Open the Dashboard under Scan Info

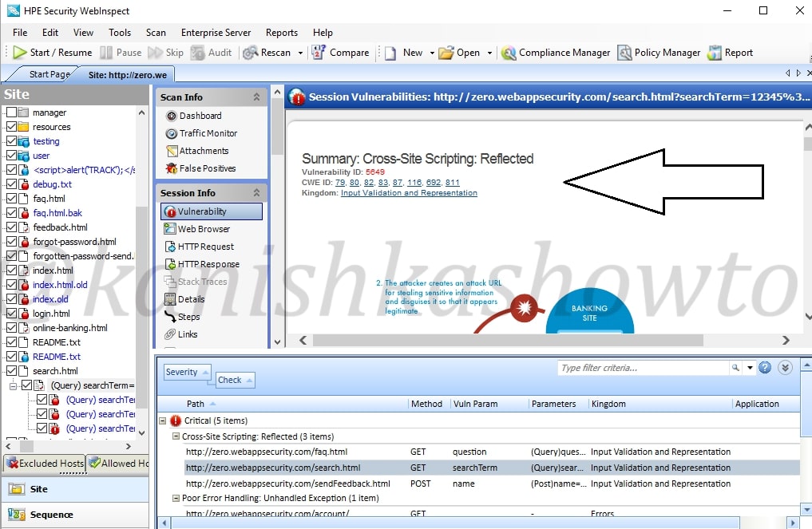pos(194,116)
